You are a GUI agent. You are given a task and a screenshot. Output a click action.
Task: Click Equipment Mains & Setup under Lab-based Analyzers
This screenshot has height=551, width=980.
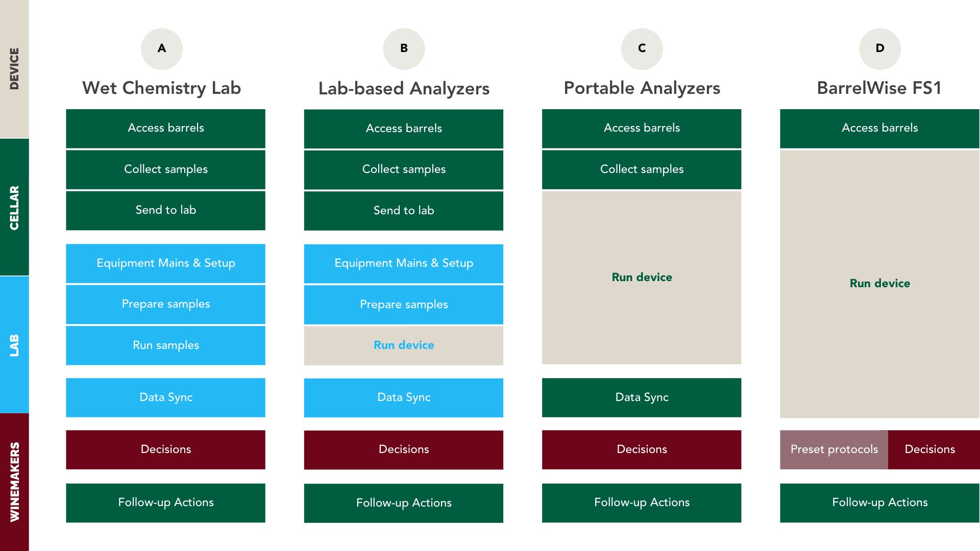[404, 263]
